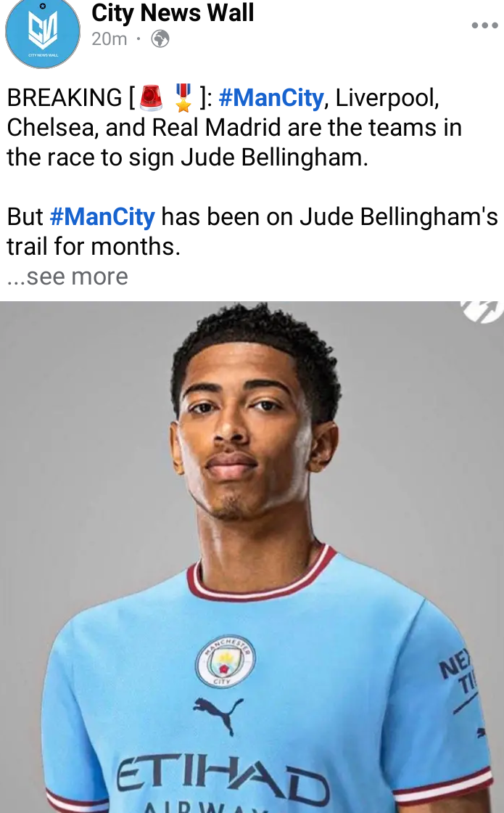Click the globe public audience icon
Image resolution: width=504 pixels, height=813 pixels.
coord(160,39)
